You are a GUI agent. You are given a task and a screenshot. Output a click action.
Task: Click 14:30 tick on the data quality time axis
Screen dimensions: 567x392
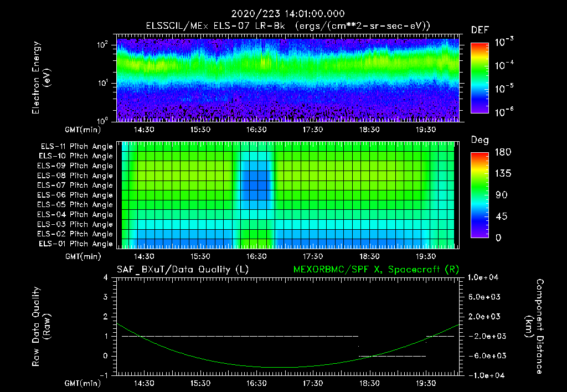[144, 383]
